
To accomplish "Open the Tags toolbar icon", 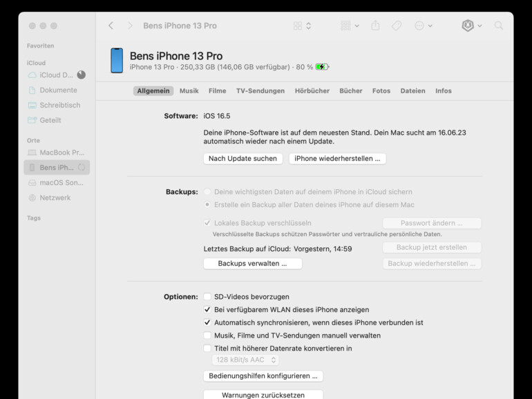I will (x=397, y=26).
